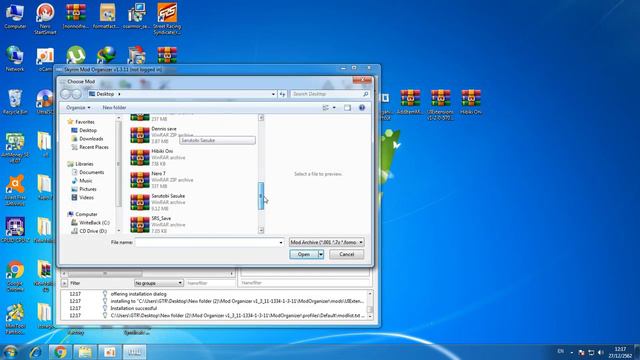Image resolution: width=640 pixels, height=360 pixels.
Task: Select the uTorrent desktop shortcut
Action: [x=76, y=55]
